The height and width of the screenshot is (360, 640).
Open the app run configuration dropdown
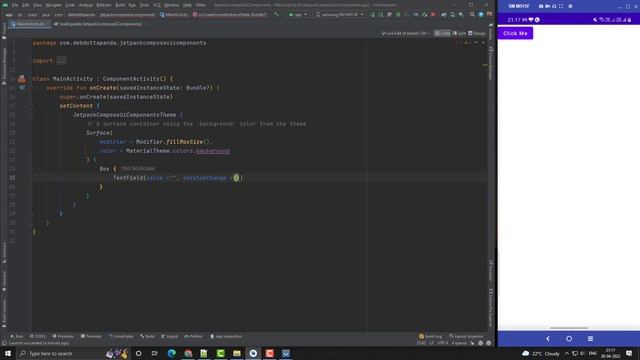[298, 14]
